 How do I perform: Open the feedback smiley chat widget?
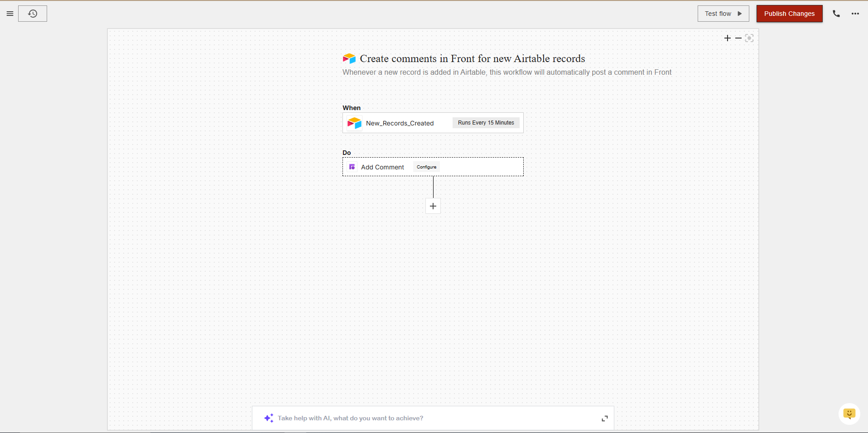click(849, 414)
